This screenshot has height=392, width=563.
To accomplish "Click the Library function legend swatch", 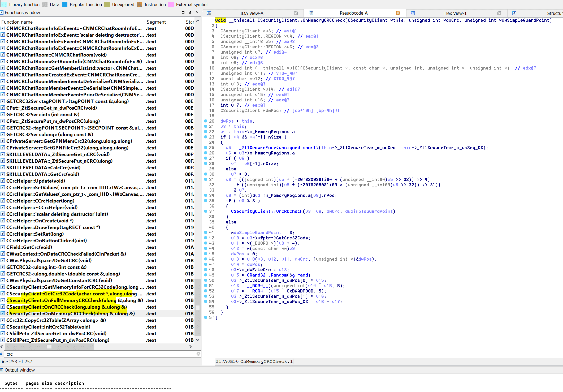I will click(x=4, y=5).
